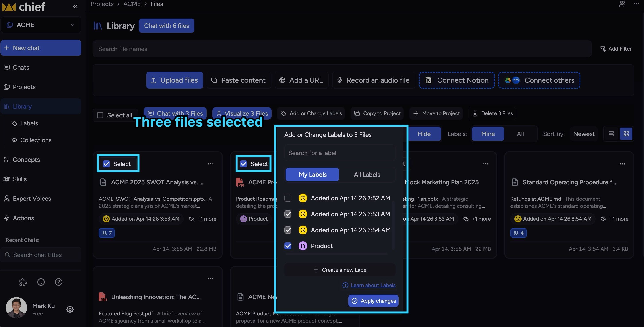Image resolution: width=644 pixels, height=327 pixels.
Task: Toggle the Select all checkbox
Action: [x=100, y=115]
